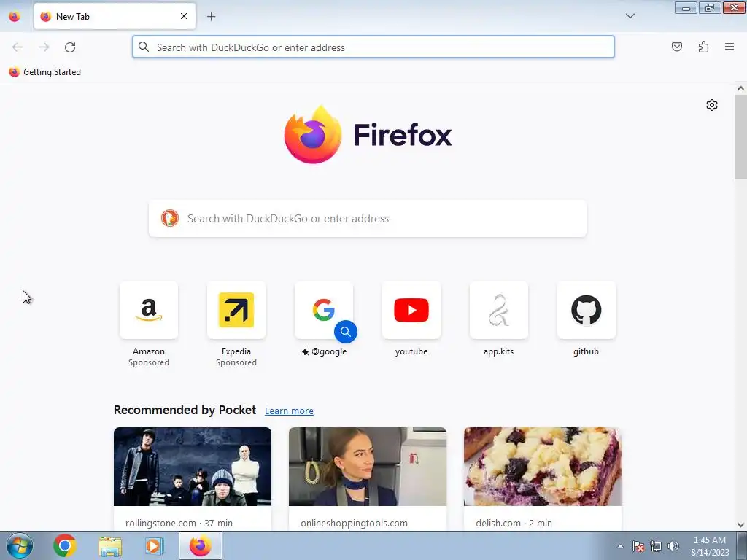This screenshot has height=560, width=747.
Task: Click the vertical scrollbar thumb
Action: click(740, 136)
